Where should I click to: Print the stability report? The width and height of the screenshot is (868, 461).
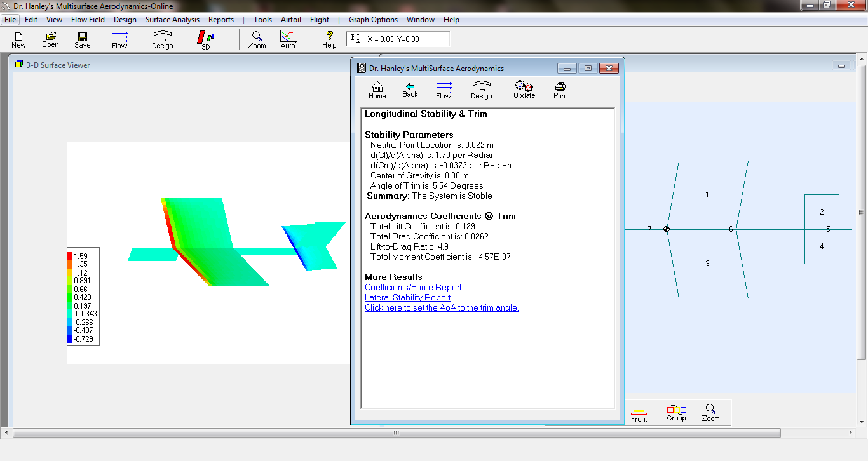(560, 90)
